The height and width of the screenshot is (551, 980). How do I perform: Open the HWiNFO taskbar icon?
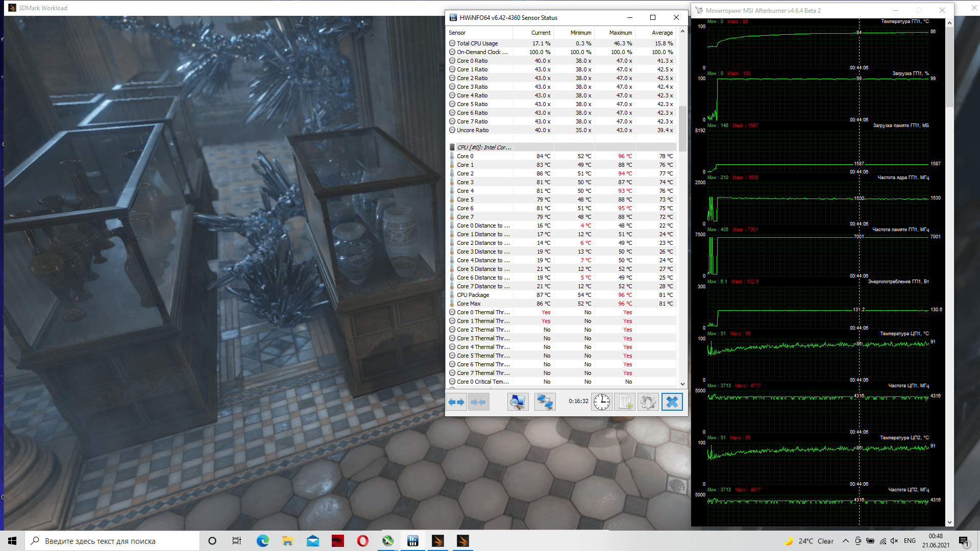(413, 541)
